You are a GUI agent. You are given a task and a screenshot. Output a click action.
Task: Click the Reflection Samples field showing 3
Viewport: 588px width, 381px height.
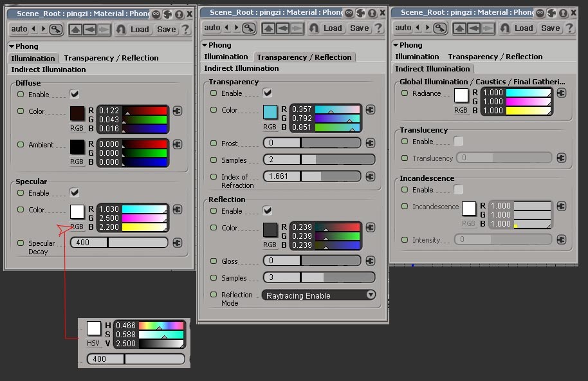click(318, 277)
